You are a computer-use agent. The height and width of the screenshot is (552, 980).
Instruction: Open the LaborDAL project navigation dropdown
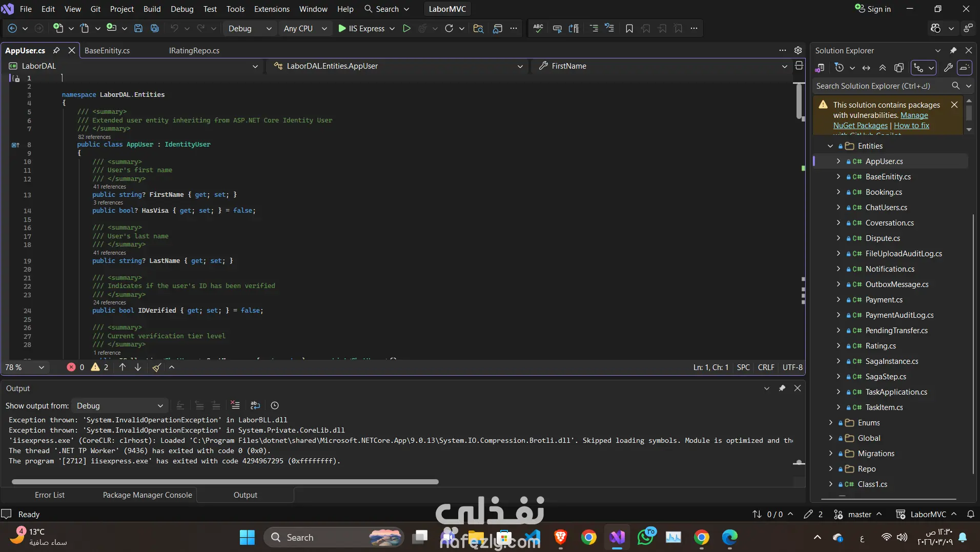[134, 66]
